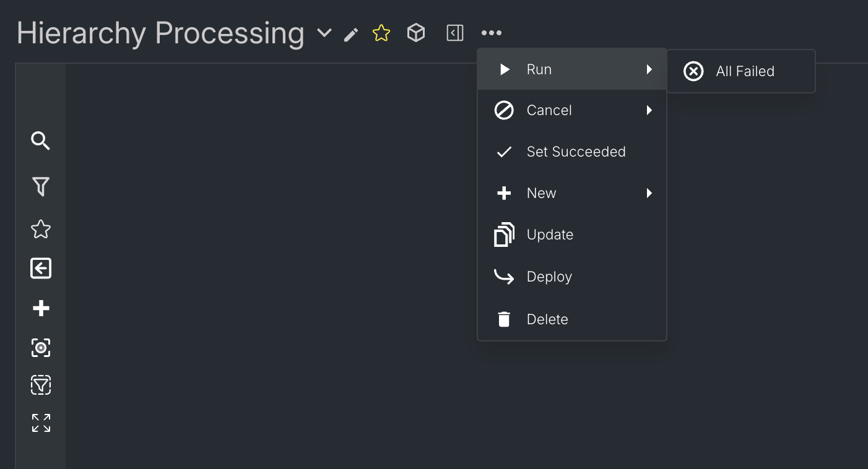Select the search tool in the sidebar
The width and height of the screenshot is (868, 469).
(x=40, y=141)
